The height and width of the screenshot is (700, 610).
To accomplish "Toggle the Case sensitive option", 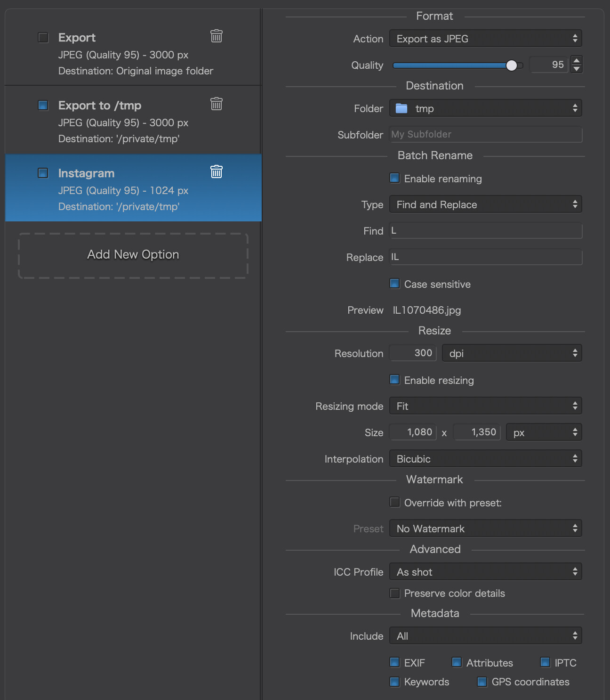I will (x=395, y=284).
